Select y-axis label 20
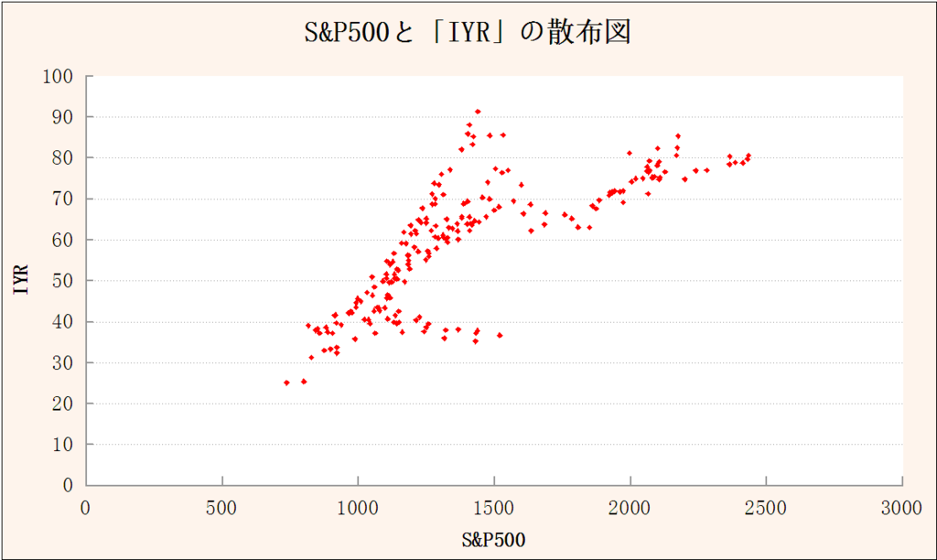Image resolution: width=937 pixels, height=560 pixels. click(x=63, y=404)
